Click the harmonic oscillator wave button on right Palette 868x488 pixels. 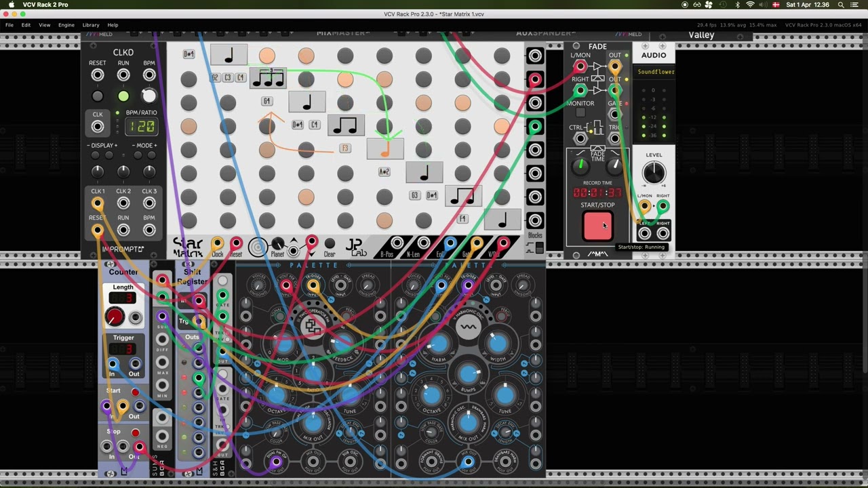[x=469, y=328]
